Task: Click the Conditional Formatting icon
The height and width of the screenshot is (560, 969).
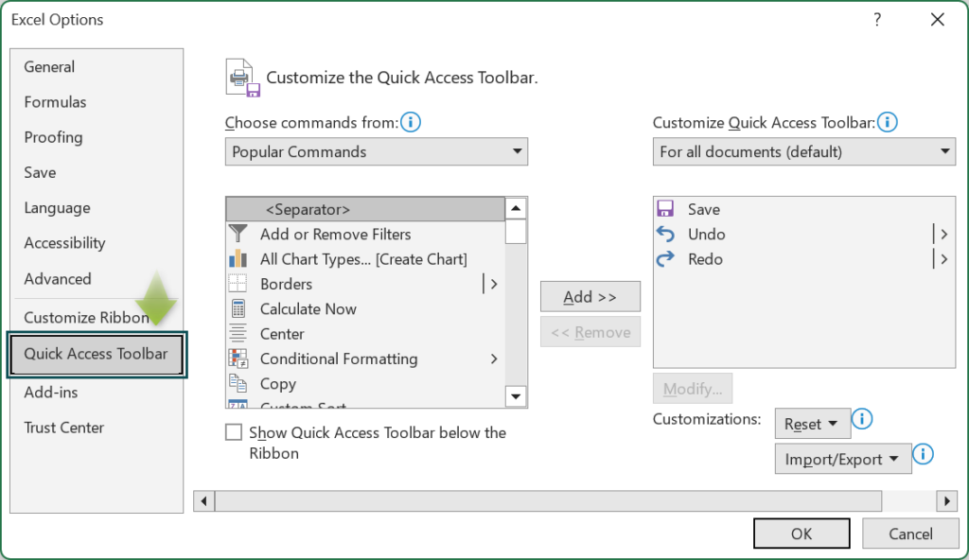Action: pos(238,359)
